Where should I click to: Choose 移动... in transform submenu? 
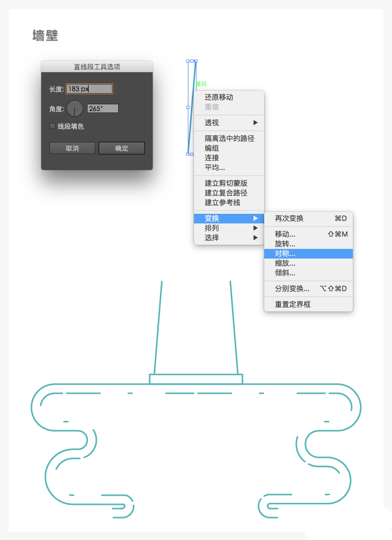pos(309,234)
